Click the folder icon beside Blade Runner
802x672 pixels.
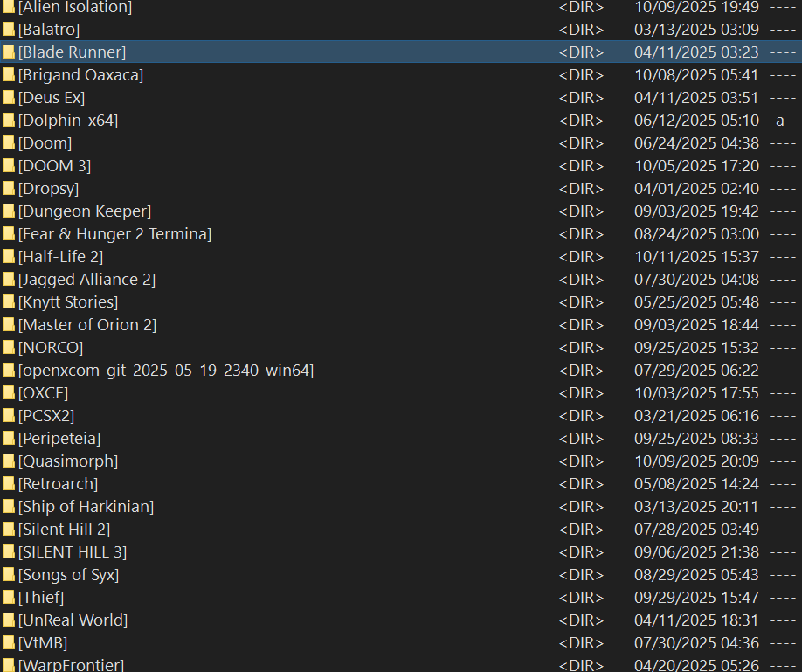(9, 52)
